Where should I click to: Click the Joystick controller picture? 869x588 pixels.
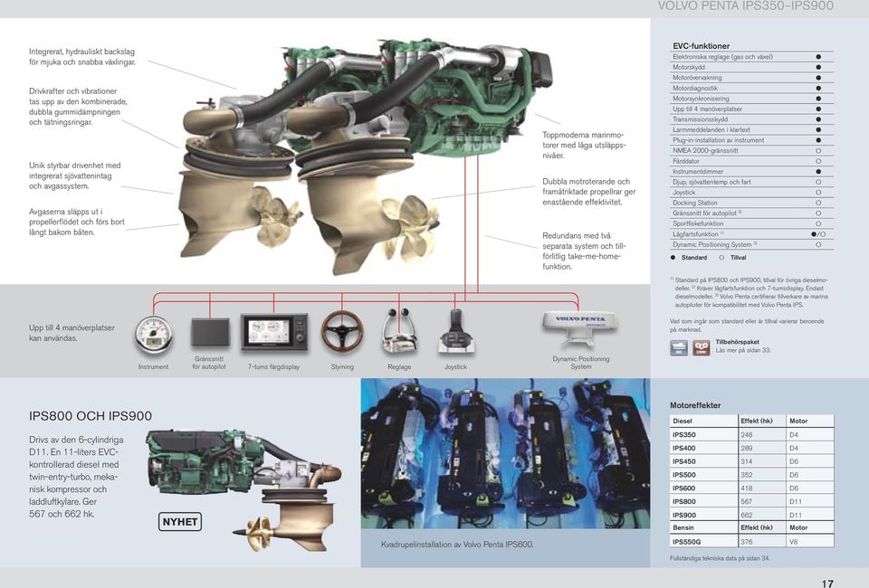point(455,331)
